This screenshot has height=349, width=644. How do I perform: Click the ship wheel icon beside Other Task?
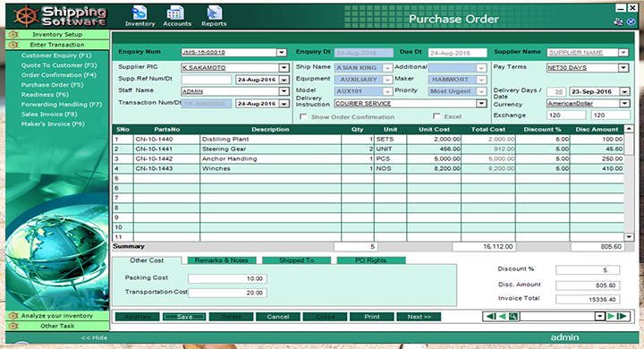click(x=13, y=326)
